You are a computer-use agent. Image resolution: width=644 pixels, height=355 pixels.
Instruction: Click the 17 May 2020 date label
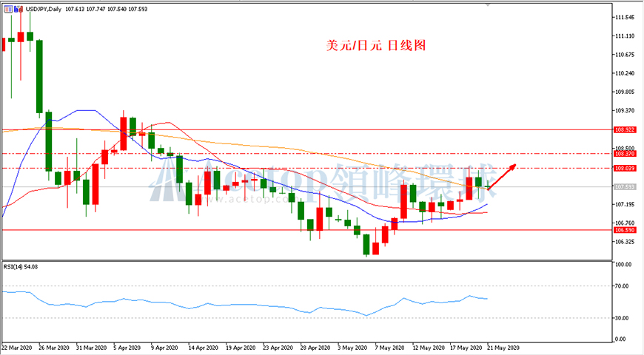point(466,348)
